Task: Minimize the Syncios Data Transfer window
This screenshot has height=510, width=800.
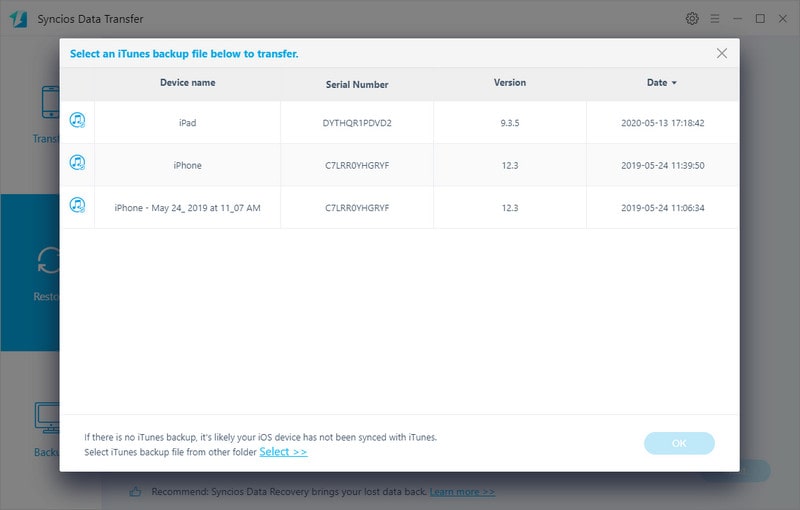Action: coord(737,19)
